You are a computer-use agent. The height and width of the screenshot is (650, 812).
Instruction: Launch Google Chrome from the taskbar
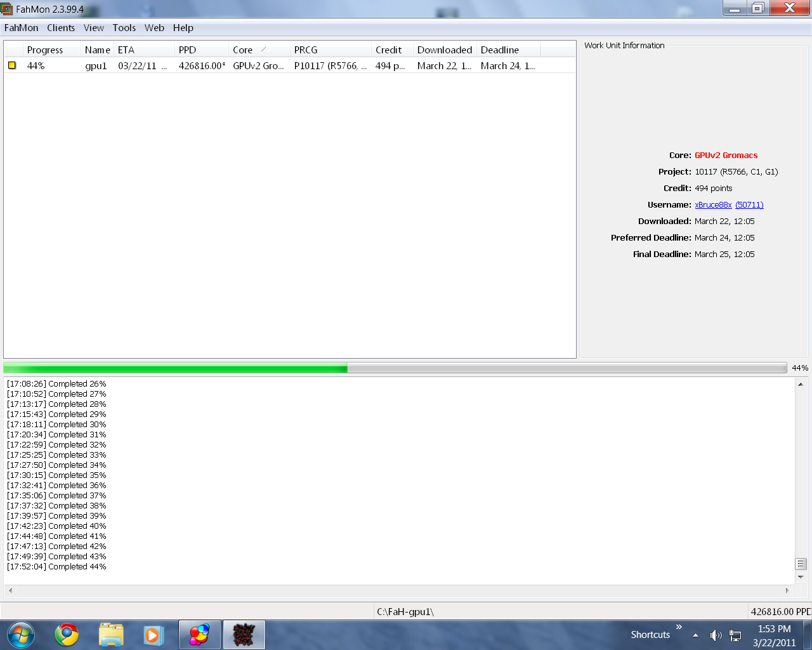point(67,635)
